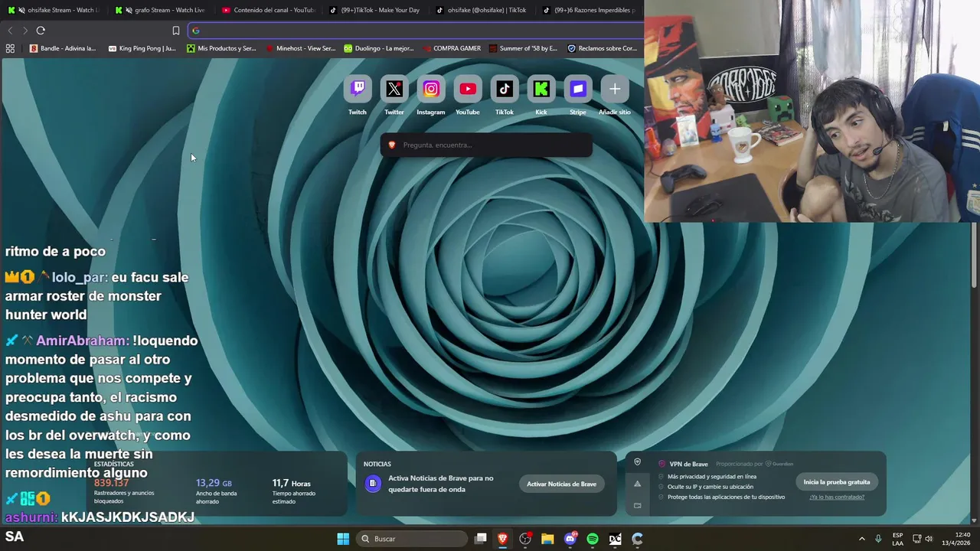Image resolution: width=980 pixels, height=551 pixels.
Task: Open Minehost - View Ser... bookmark
Action: pyautogui.click(x=300, y=48)
